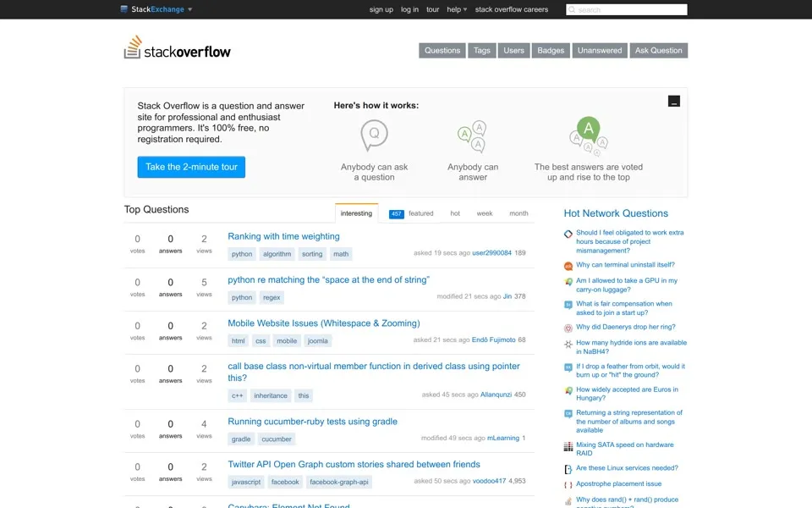Click the tour link in top bar

point(432,9)
